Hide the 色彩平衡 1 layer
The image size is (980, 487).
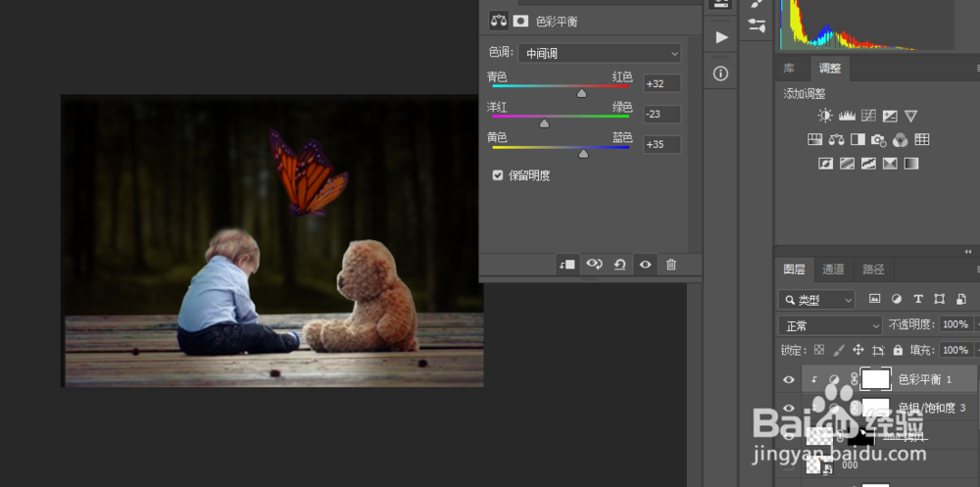pyautogui.click(x=789, y=379)
